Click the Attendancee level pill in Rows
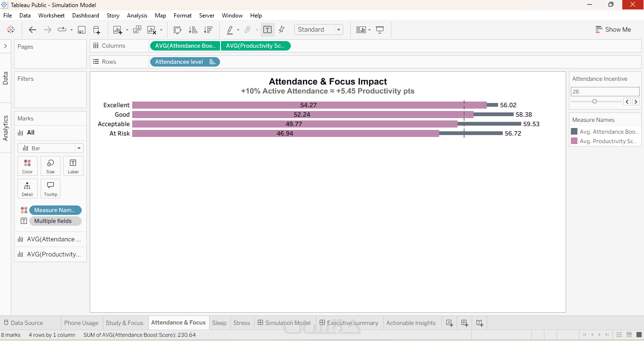The image size is (644, 341). coord(185,62)
